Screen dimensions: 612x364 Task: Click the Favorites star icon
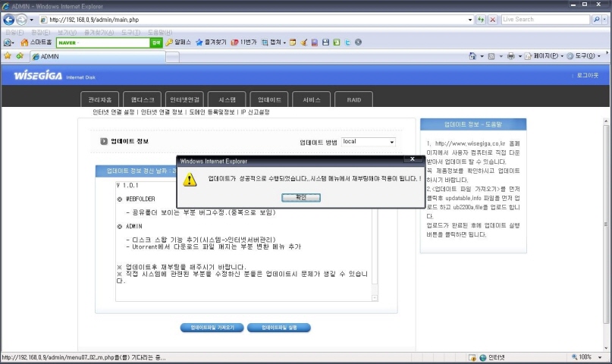(8, 56)
